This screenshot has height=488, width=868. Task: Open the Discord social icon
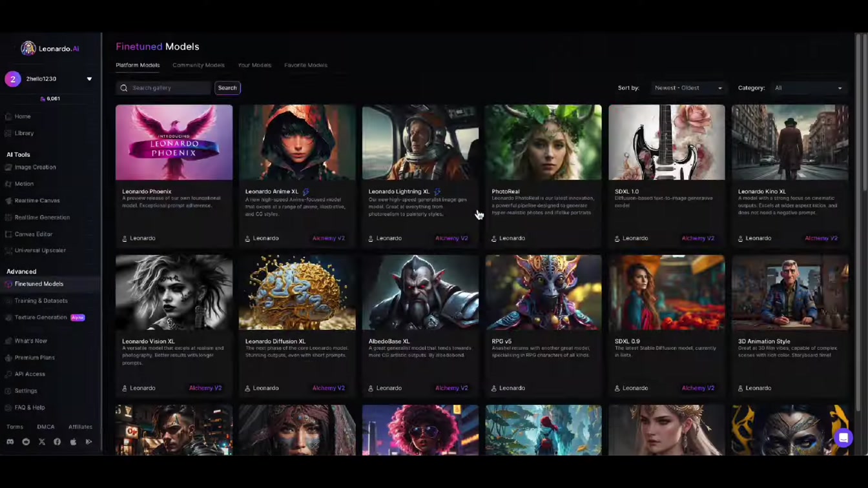coord(10,442)
